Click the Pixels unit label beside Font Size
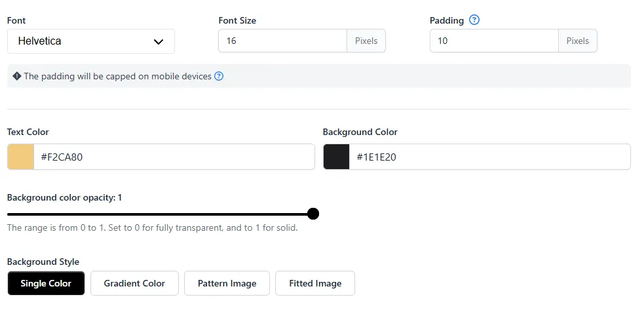The width and height of the screenshot is (644, 314). click(x=366, y=41)
